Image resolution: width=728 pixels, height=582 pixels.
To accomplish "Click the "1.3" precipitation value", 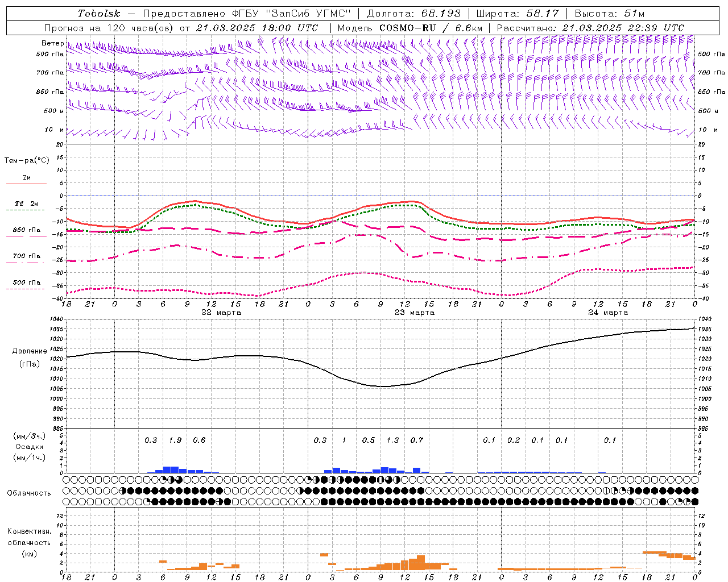I will tap(392, 440).
